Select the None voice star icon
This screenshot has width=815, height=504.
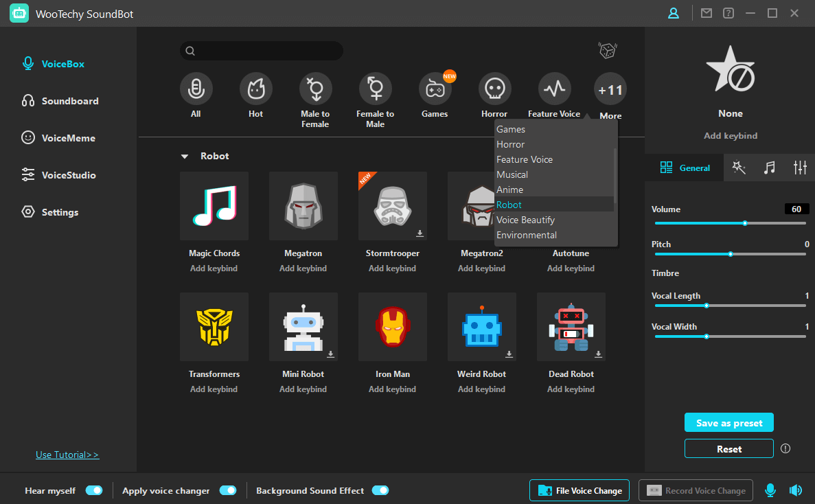731,69
